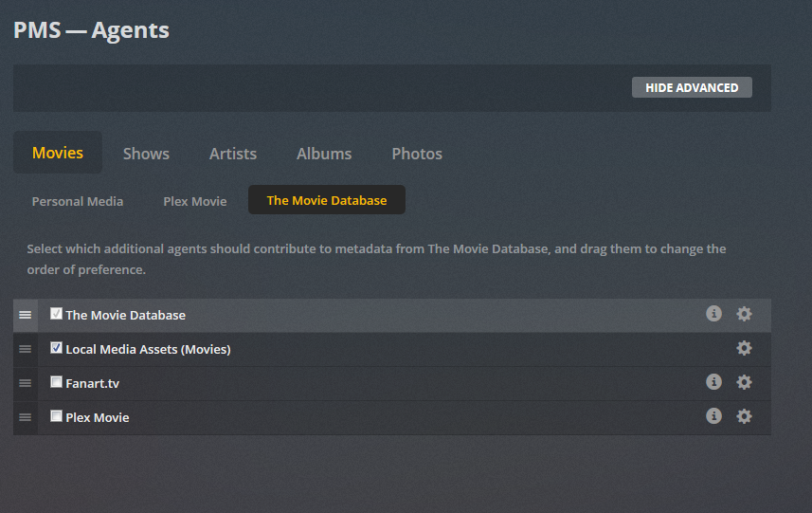Enable the Fanart.tv checkbox

point(56,382)
